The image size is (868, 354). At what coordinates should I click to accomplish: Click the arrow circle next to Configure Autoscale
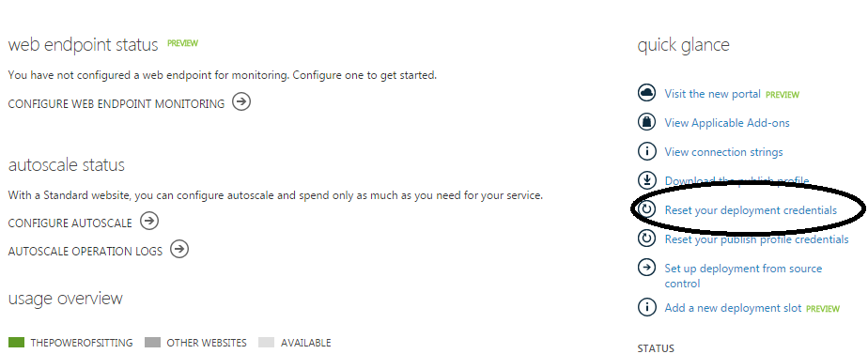(x=149, y=222)
